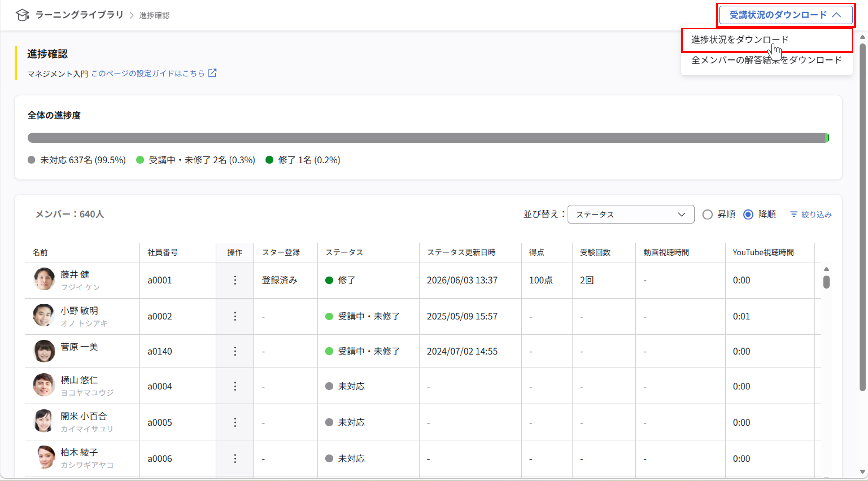Open the このページの設定ガイドはこちら link

coord(148,73)
